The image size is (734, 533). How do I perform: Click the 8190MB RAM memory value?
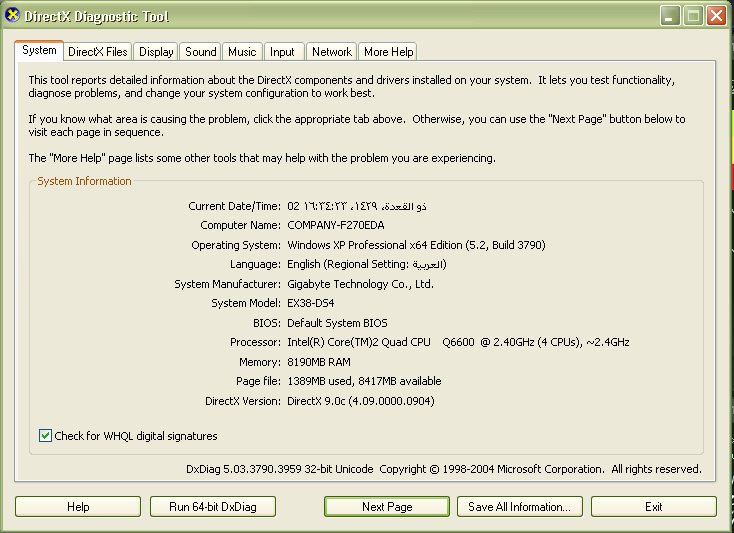[x=319, y=362]
